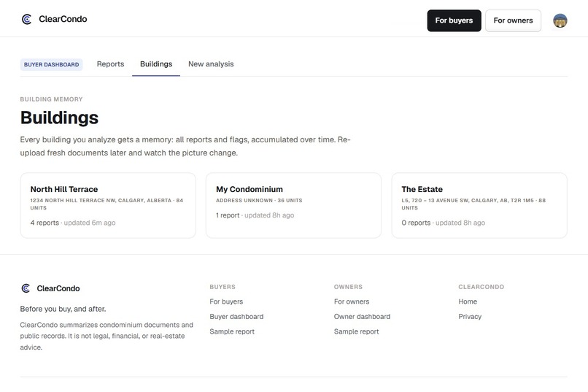Open the My Condominium building card
588x392 pixels.
293,205
